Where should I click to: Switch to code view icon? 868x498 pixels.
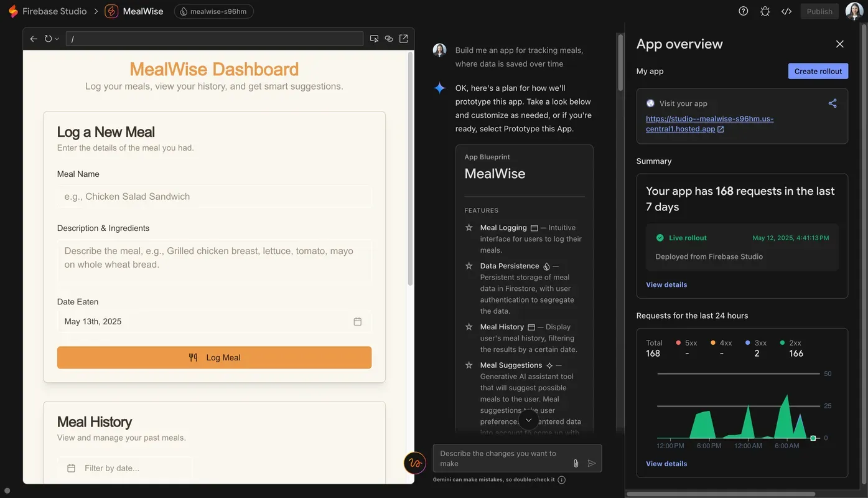[x=786, y=11]
